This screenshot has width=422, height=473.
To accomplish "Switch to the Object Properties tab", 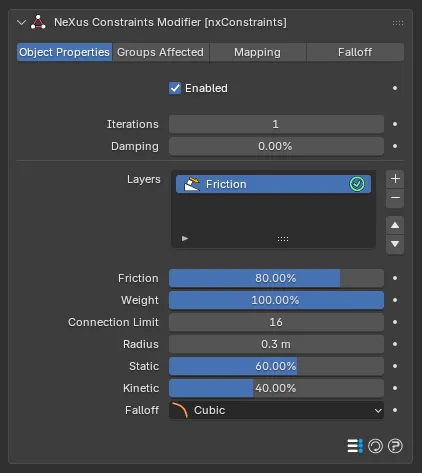I will 64,52.
